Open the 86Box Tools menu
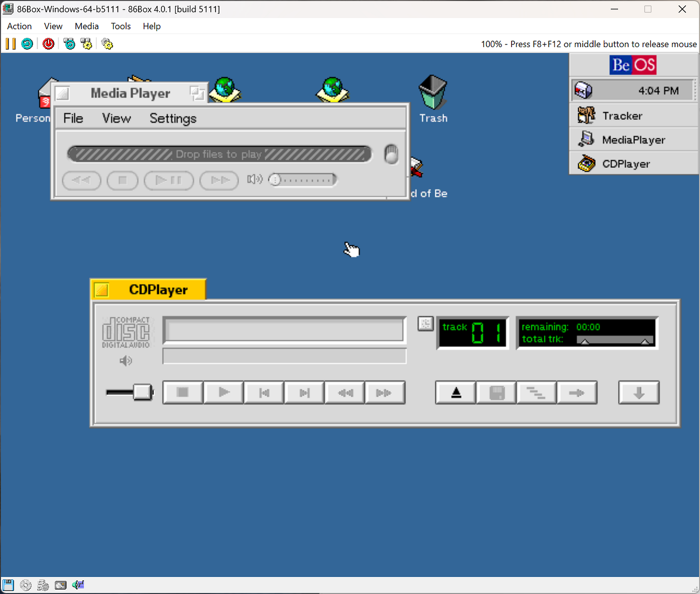The width and height of the screenshot is (700, 594). point(120,26)
